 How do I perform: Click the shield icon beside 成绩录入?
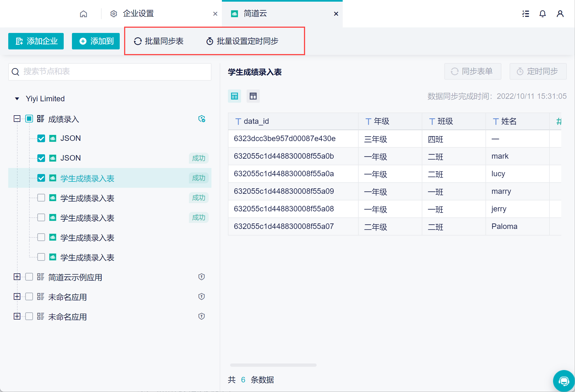point(202,119)
